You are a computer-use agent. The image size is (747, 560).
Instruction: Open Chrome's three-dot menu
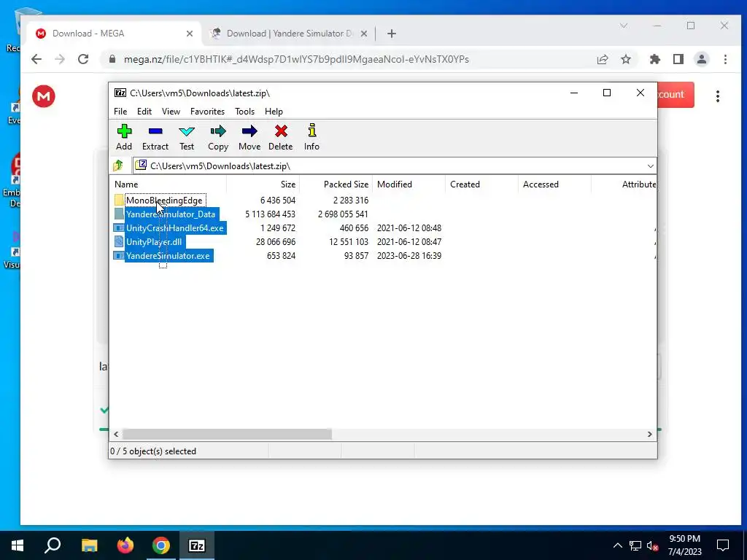[725, 59]
